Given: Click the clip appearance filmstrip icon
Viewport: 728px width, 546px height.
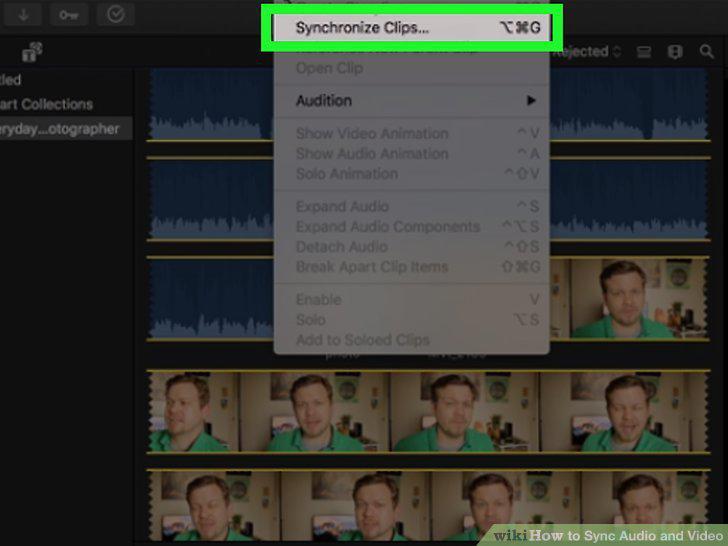Looking at the screenshot, I should [644, 52].
